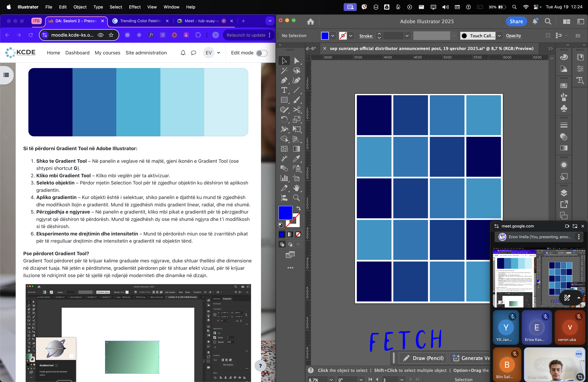The image size is (588, 382).
Task: Select the Rotate tool
Action: [284, 119]
